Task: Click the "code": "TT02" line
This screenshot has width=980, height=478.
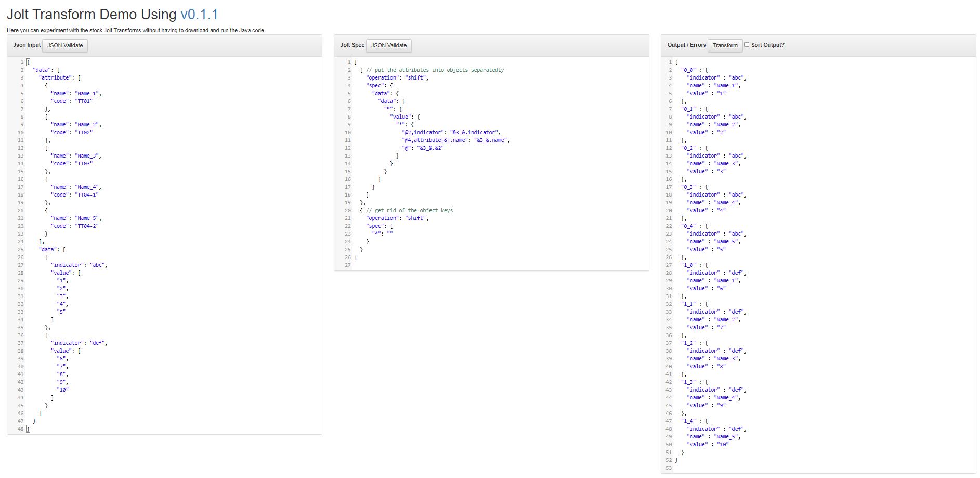Action: click(x=72, y=133)
